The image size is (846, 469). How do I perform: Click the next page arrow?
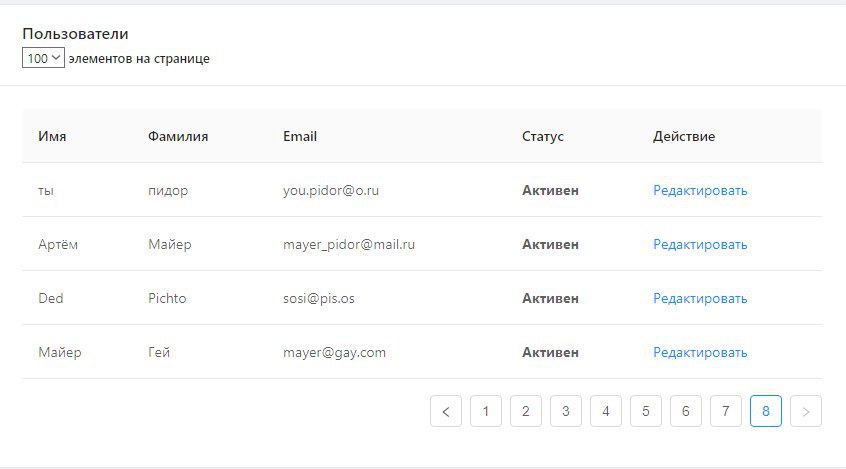tap(806, 411)
